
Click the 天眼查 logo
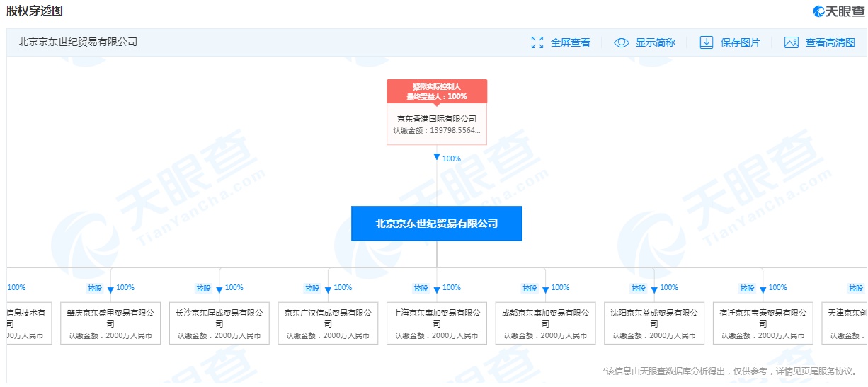coord(838,11)
